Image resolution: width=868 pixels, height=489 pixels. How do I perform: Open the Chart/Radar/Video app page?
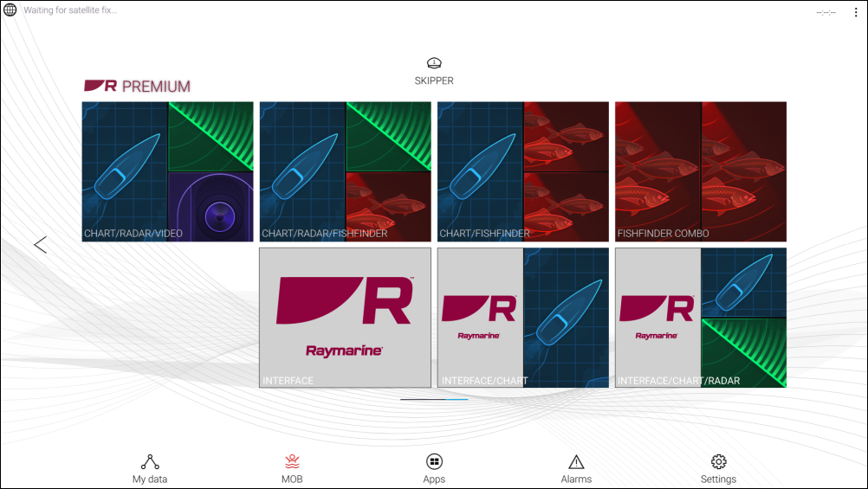click(x=168, y=171)
